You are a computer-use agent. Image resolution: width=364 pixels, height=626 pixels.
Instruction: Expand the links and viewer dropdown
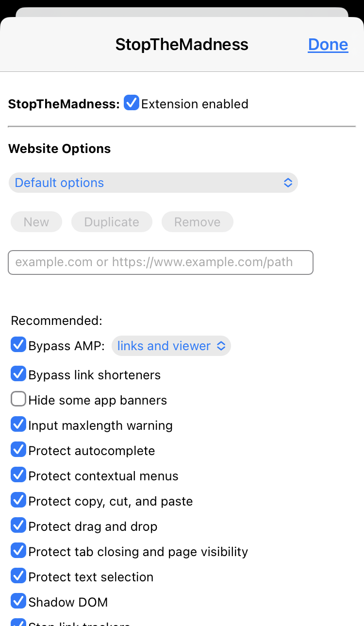click(171, 346)
